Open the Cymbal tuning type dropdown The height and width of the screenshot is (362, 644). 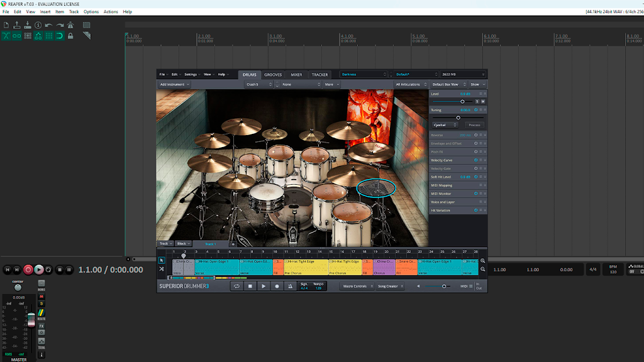(445, 125)
